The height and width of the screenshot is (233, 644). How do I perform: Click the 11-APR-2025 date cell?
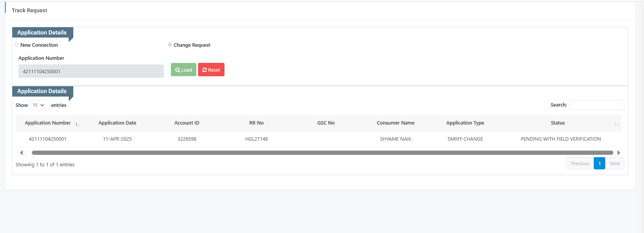pos(117,139)
